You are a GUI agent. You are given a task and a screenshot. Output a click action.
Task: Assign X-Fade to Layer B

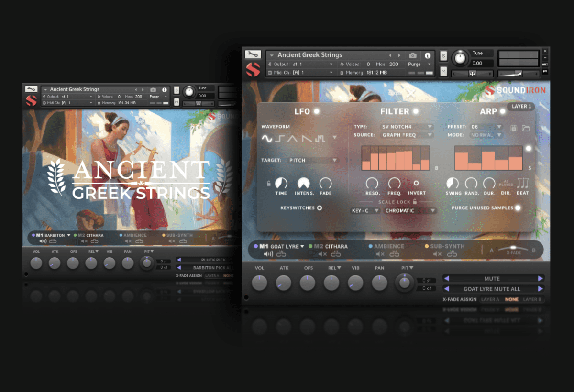pos(533,299)
